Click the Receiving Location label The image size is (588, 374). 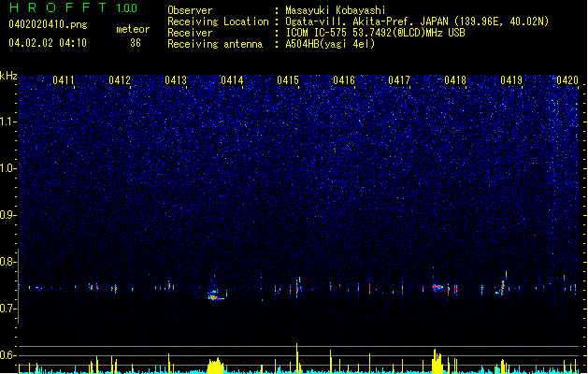pos(218,22)
